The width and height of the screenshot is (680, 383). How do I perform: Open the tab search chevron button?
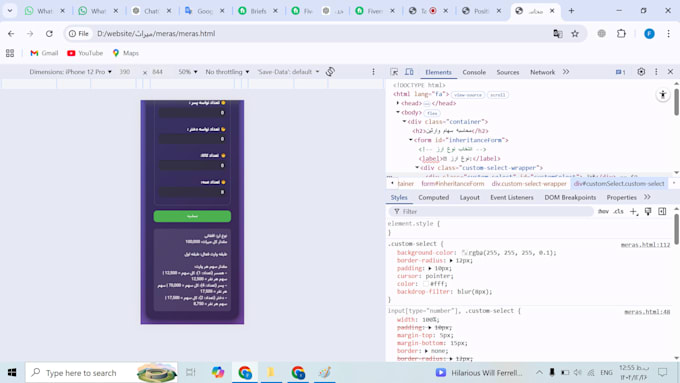click(x=10, y=11)
